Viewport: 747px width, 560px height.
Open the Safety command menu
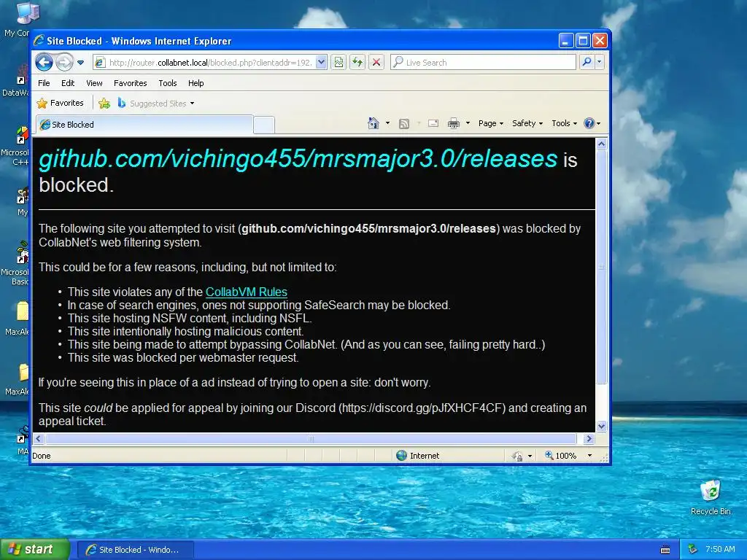pyautogui.click(x=527, y=123)
